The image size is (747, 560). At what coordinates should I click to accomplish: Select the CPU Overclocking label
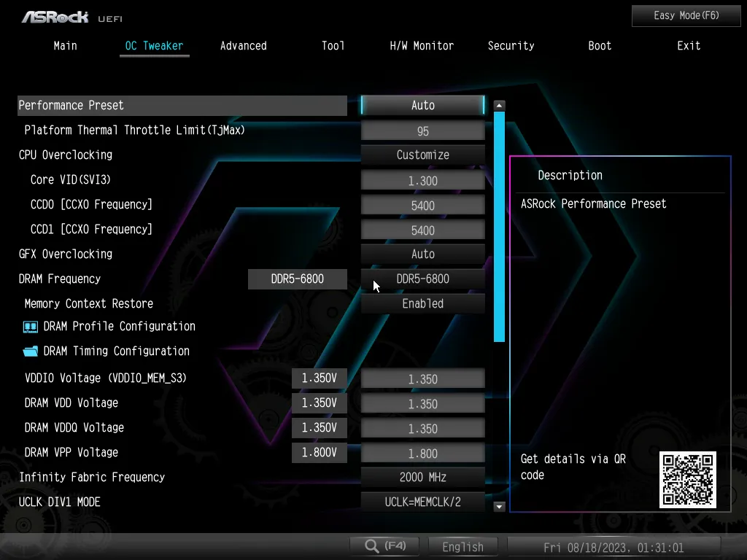point(65,155)
